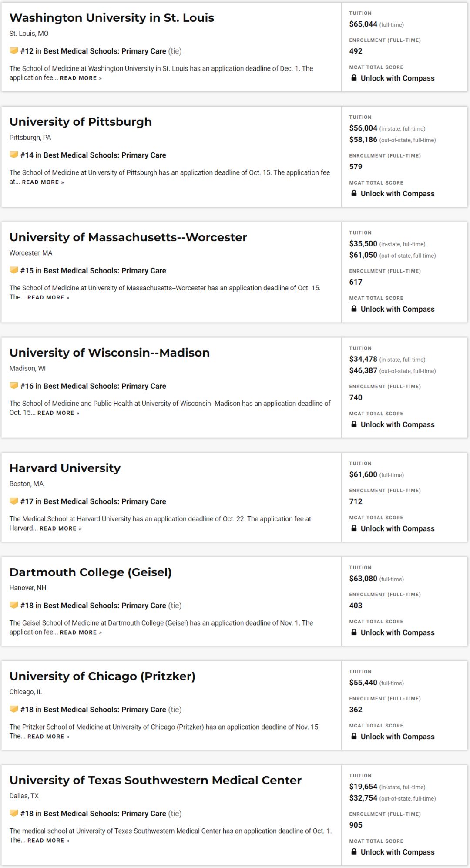Image resolution: width=470 pixels, height=868 pixels.
Task: Click Unlock with Compass for Dartmouth College (Geisel)
Action: pos(397,632)
